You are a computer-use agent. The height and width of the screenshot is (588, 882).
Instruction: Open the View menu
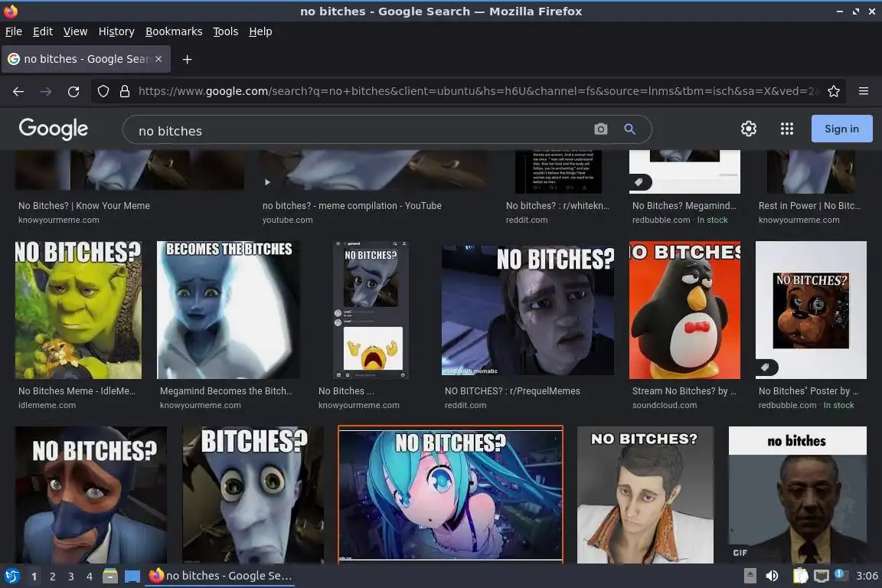click(75, 31)
